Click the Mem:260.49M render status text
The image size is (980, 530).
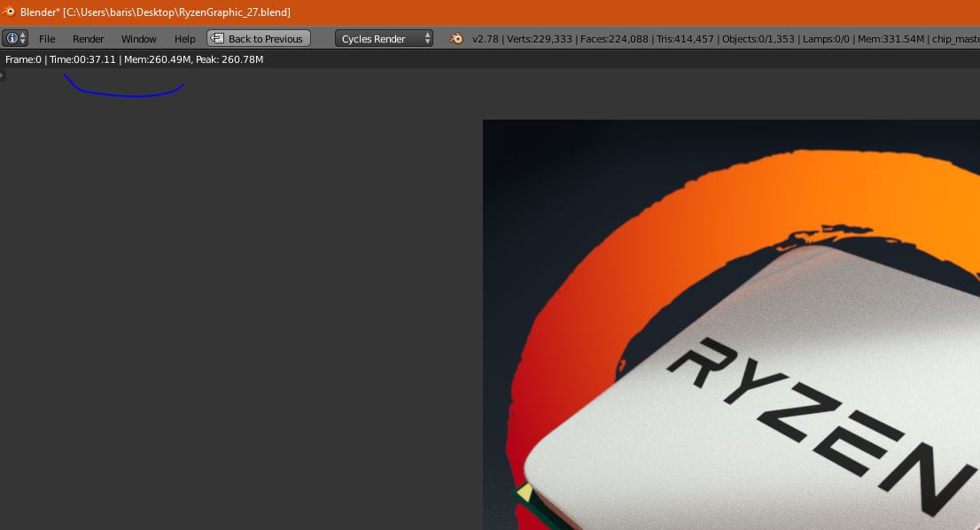[x=158, y=59]
